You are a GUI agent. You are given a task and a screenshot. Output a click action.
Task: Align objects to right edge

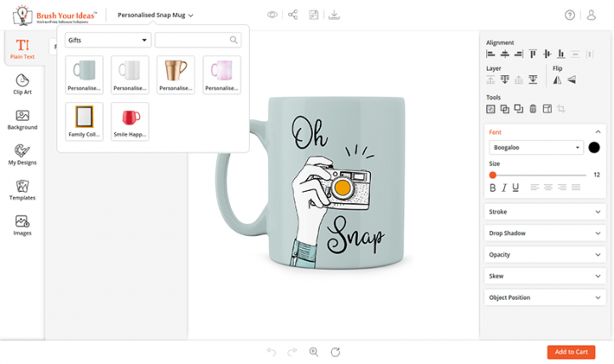(518, 54)
